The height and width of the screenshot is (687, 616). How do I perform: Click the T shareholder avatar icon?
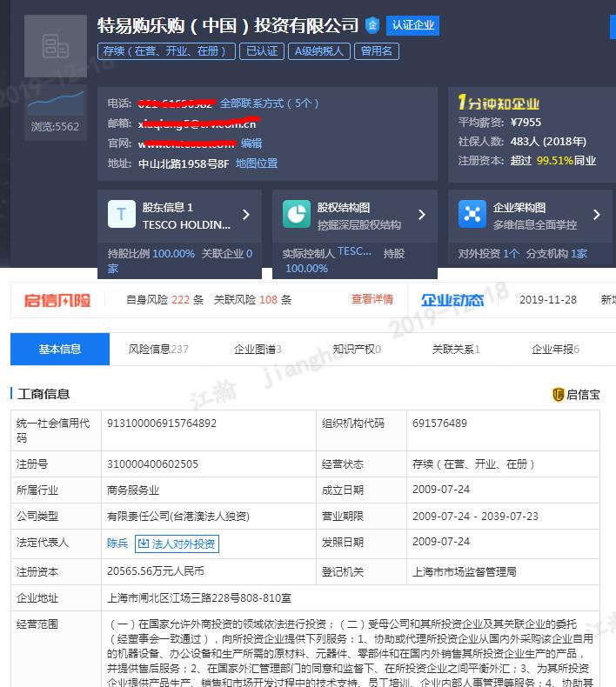click(122, 214)
